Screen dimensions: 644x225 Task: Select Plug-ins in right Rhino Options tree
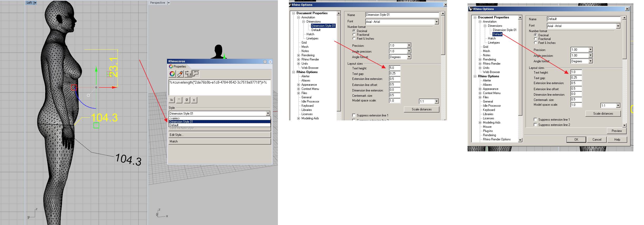pyautogui.click(x=488, y=131)
